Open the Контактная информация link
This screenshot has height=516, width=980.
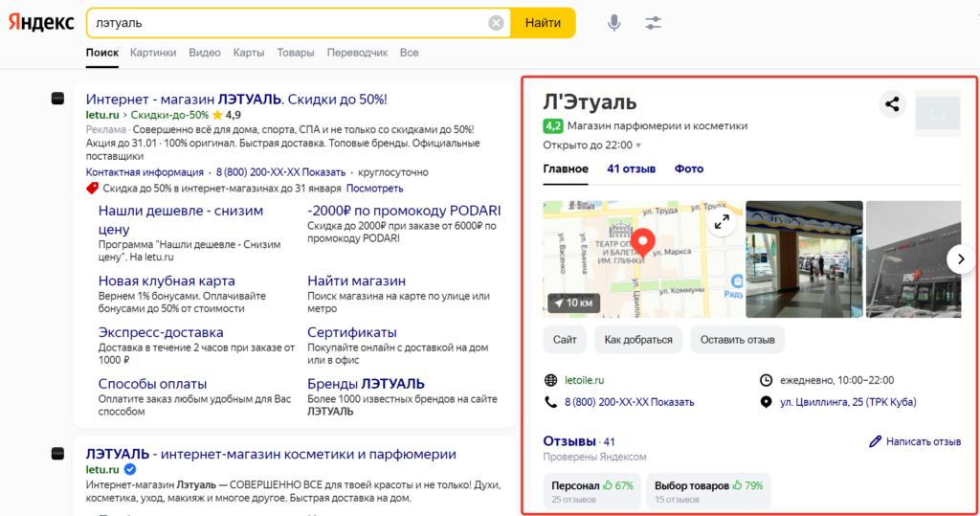coord(145,172)
